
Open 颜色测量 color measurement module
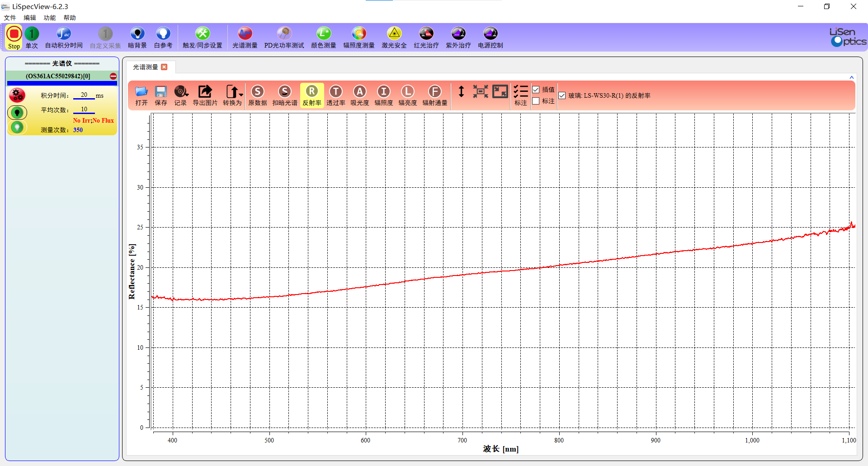(323, 34)
